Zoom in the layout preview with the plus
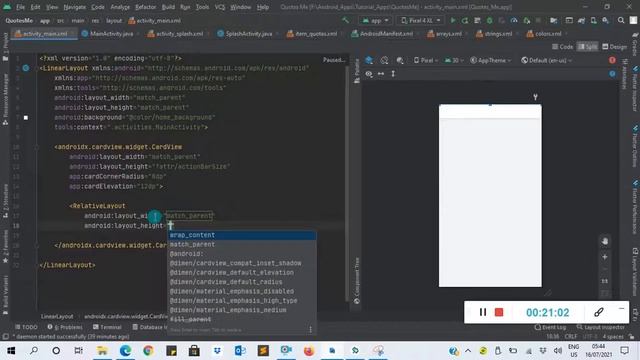640x360 pixels. 604,257
